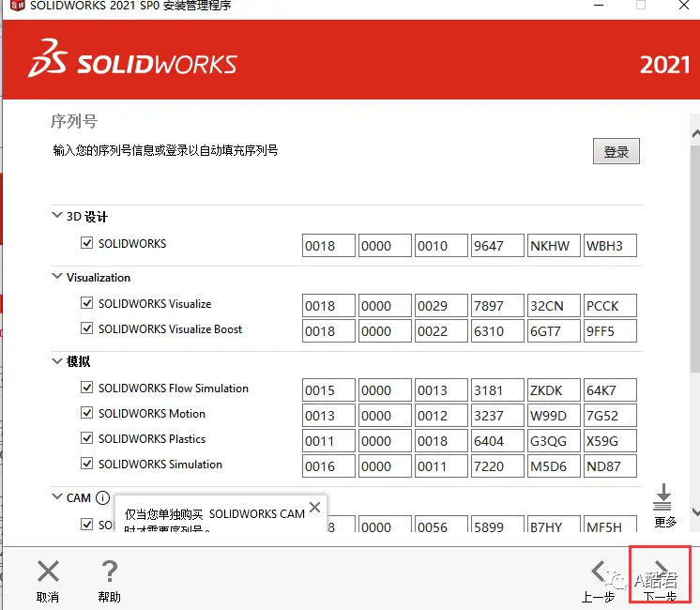This screenshot has width=700, height=610.
Task: Click Simulation serial field containing M5D6
Action: pos(554,466)
